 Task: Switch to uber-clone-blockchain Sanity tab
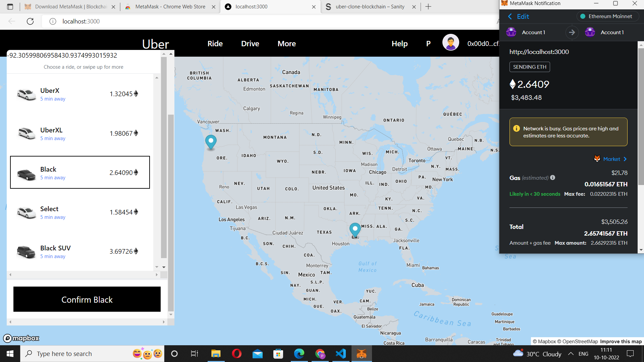point(369,7)
